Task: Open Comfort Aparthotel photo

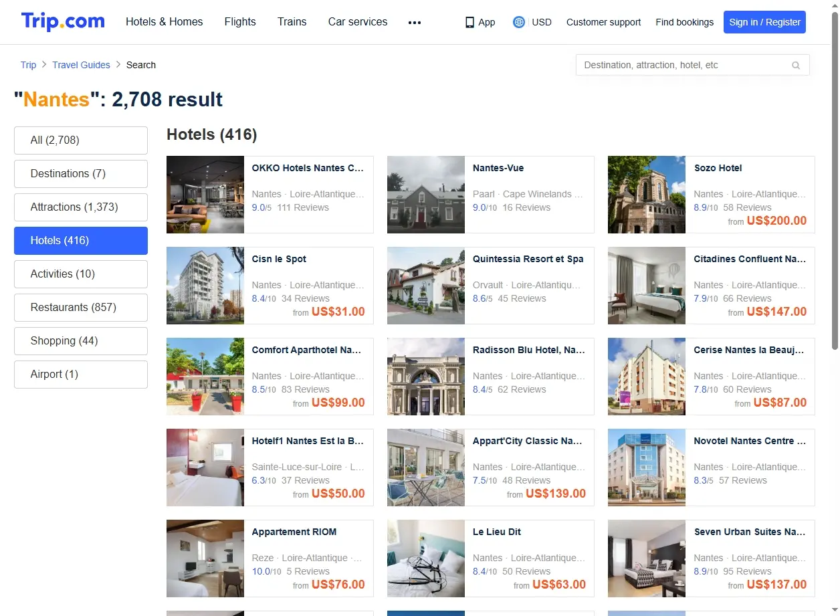Action: tap(205, 377)
